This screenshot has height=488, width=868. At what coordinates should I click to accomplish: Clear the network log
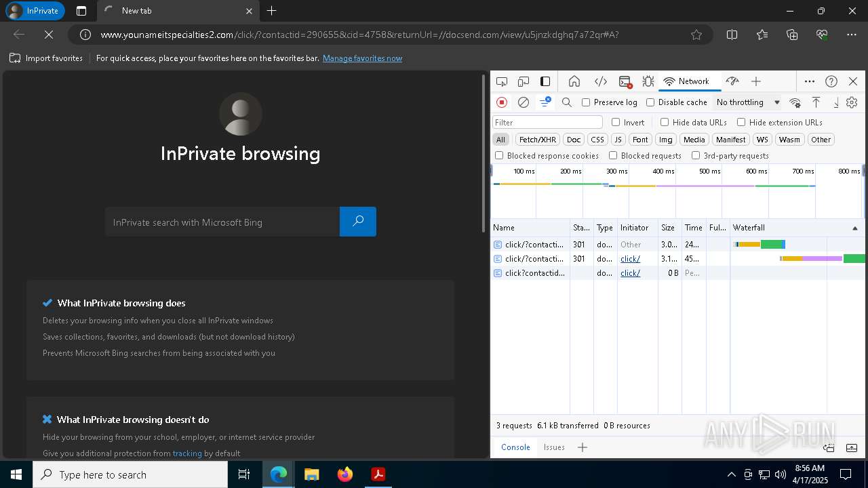(x=524, y=102)
